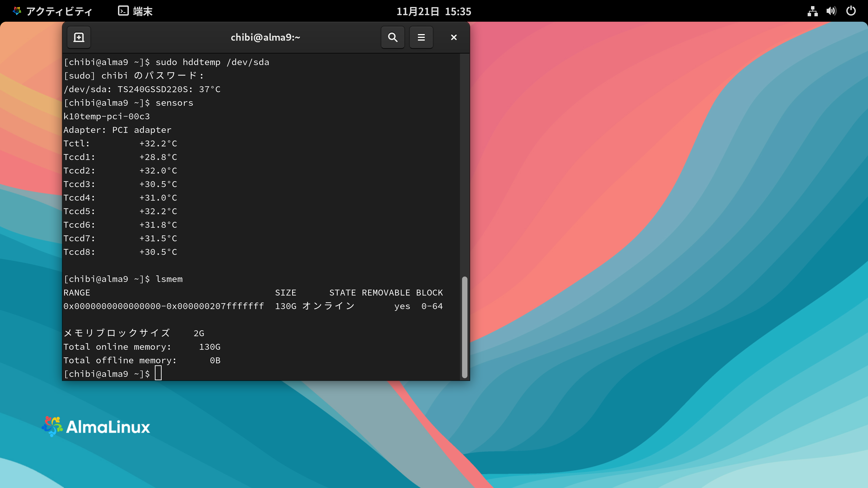This screenshot has width=868, height=488.
Task: Click the terminal search magnifier icon
Action: click(393, 37)
